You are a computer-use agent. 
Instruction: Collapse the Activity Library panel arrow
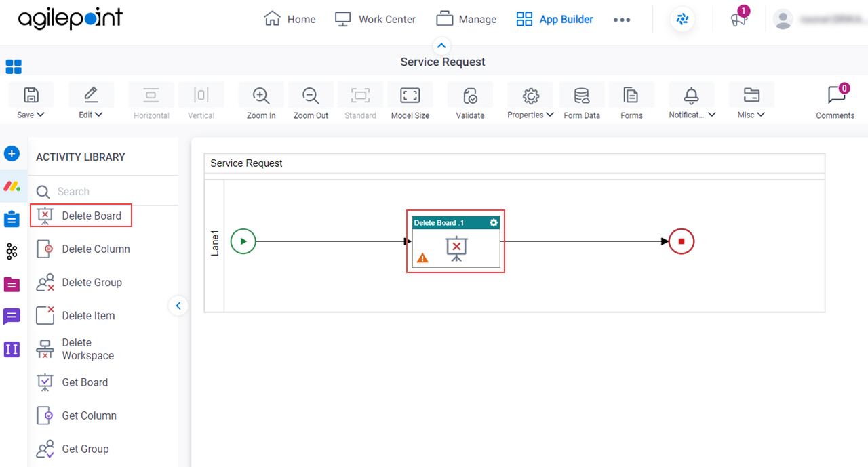tap(178, 306)
